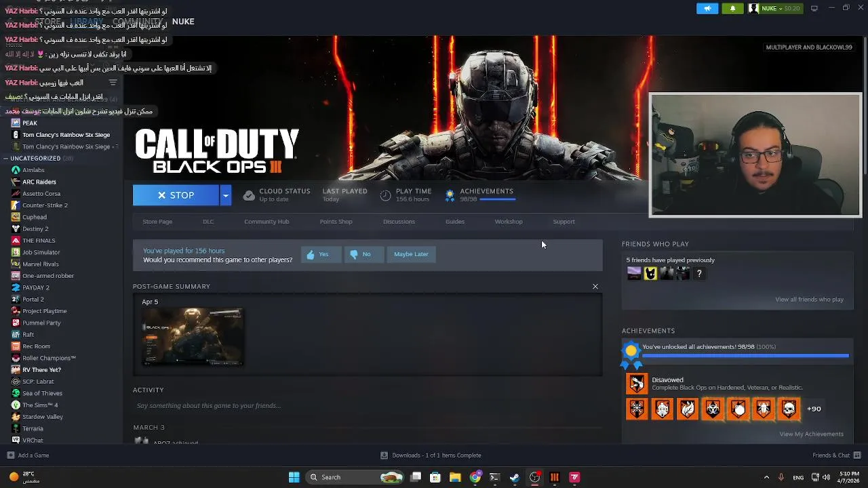Open the green notifications bell

pos(732,8)
